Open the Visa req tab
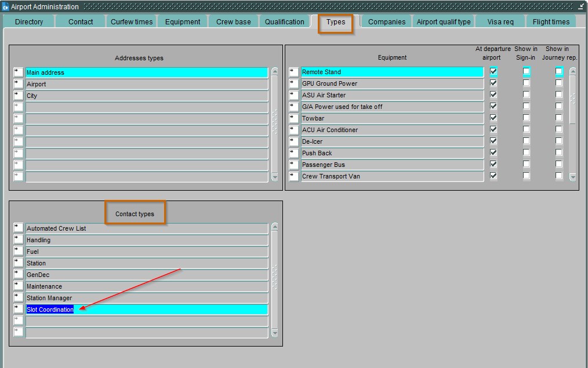 tap(500, 22)
